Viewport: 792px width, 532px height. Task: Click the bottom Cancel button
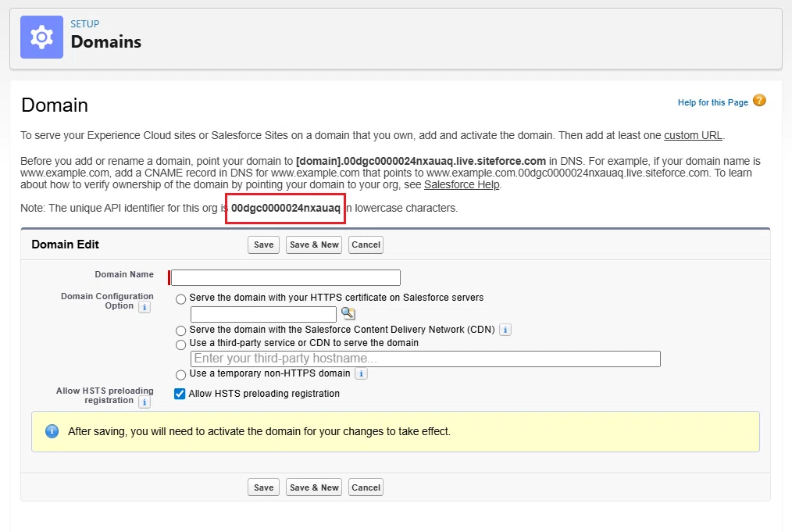366,487
